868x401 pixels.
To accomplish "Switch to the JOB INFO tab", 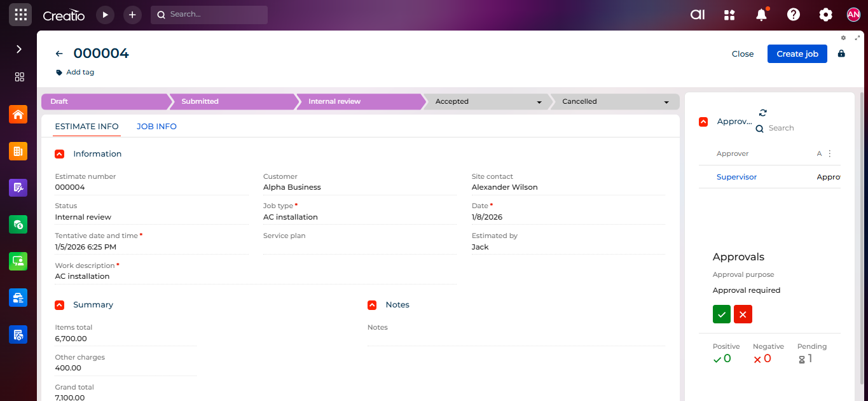I will [156, 127].
